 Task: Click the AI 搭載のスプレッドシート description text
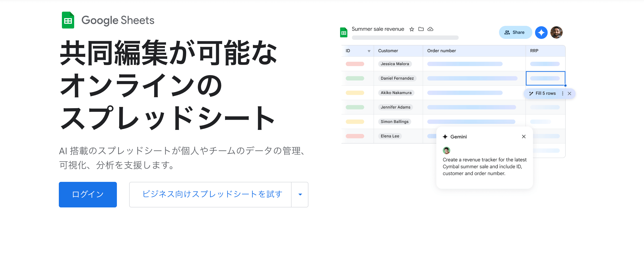click(182, 158)
